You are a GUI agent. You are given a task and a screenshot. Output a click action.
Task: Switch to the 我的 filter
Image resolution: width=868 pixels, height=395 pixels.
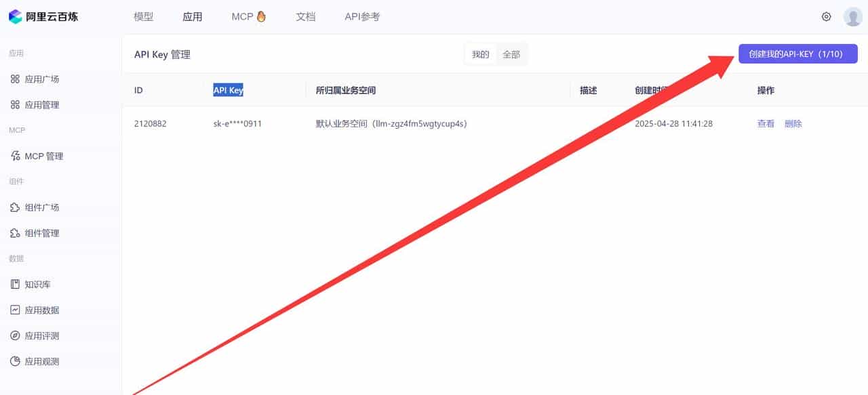tap(479, 54)
